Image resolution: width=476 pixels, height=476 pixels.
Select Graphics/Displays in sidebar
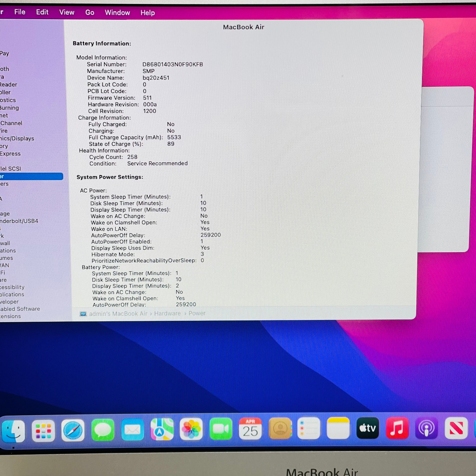click(17, 139)
